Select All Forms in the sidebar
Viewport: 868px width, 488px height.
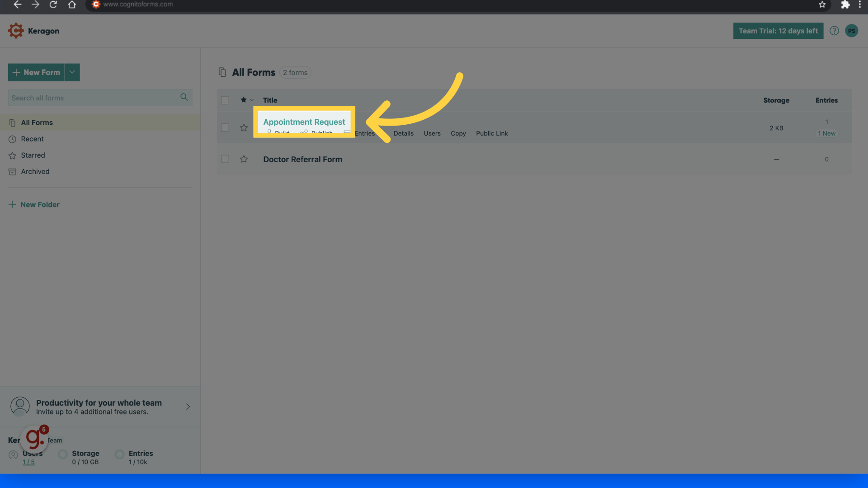click(37, 122)
